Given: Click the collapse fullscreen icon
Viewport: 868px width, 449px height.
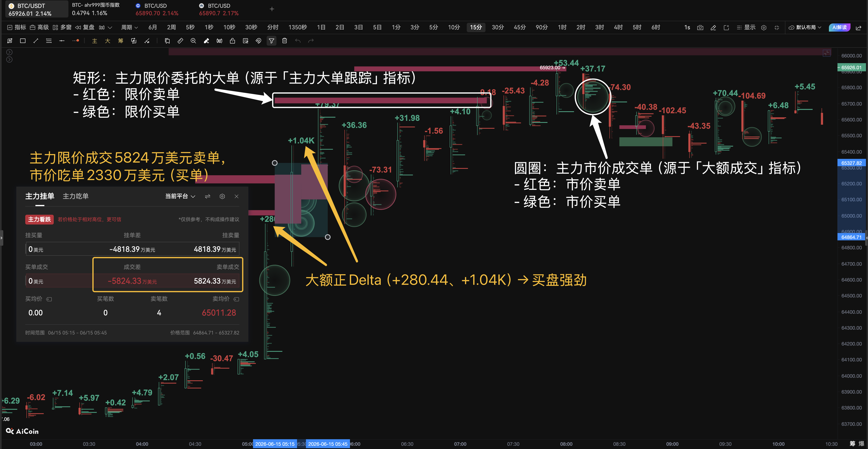Looking at the screenshot, I should tap(777, 28).
